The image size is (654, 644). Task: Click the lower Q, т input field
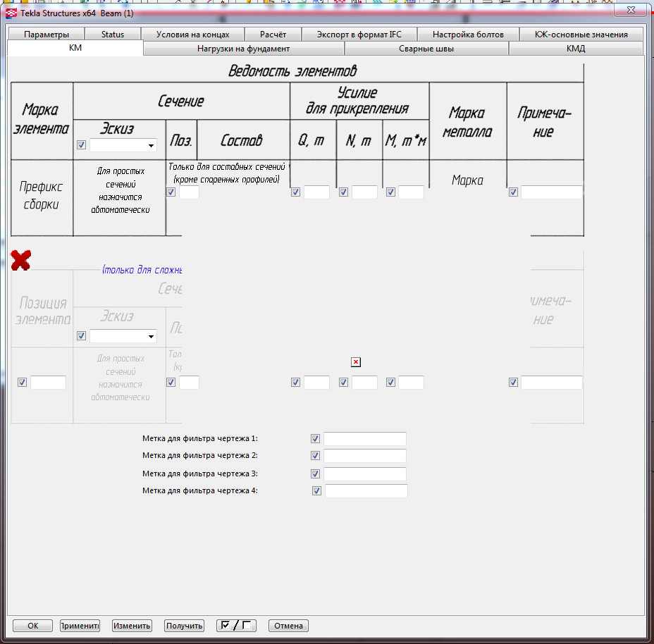click(x=316, y=383)
